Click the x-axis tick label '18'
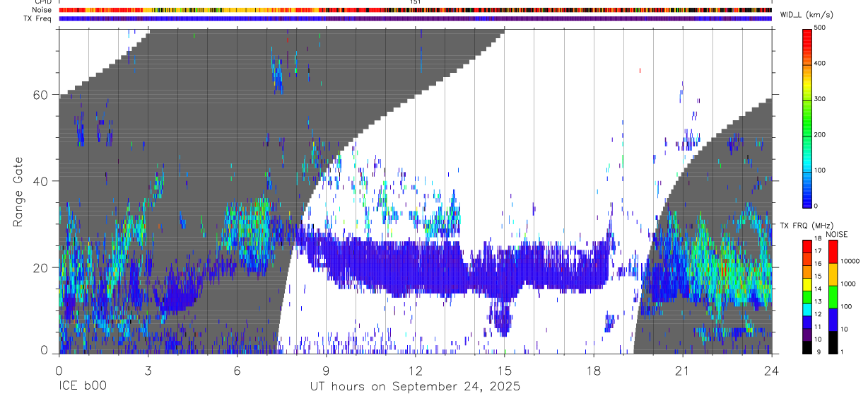868x401 pixels. tap(593, 370)
